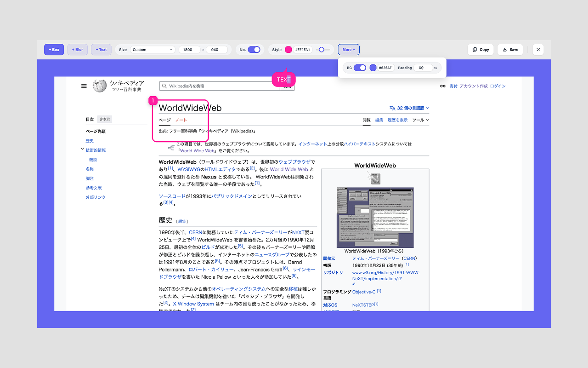This screenshot has height=368, width=588.
Task: Collapse the 技術的情報 contents section
Action: click(82, 149)
